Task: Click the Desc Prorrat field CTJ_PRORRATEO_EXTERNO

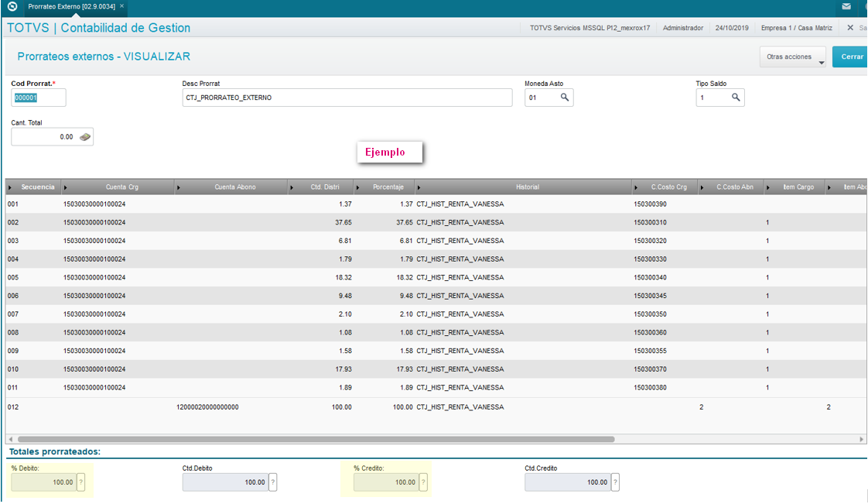Action: (347, 98)
